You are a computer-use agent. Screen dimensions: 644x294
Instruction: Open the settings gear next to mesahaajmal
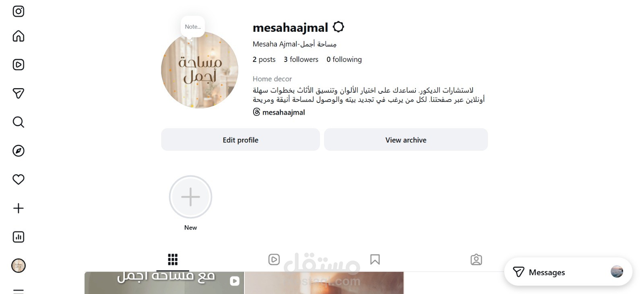[x=339, y=27]
